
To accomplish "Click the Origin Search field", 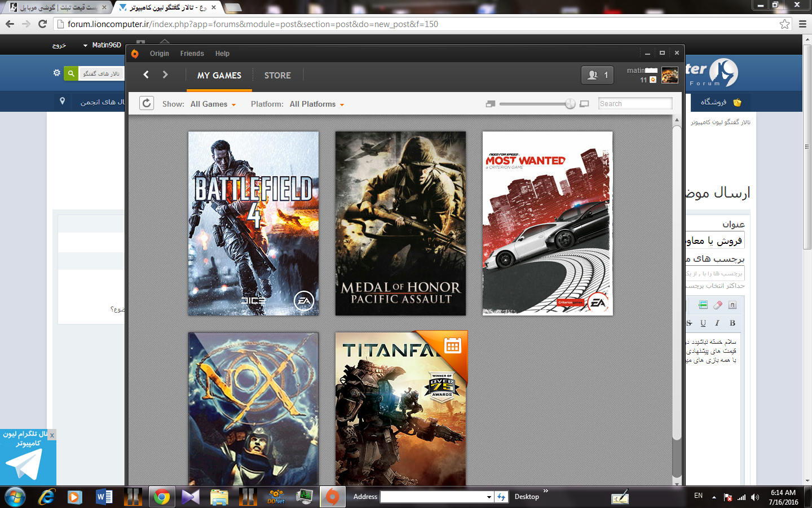I will 635,103.
